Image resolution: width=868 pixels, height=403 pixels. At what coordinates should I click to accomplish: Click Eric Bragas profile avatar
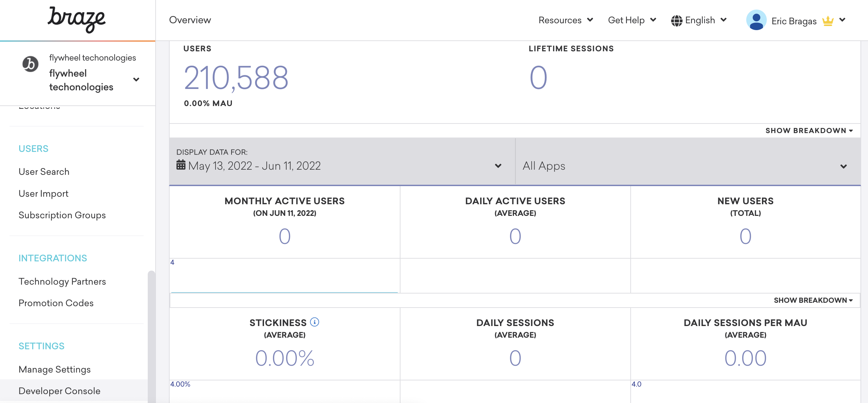tap(756, 20)
